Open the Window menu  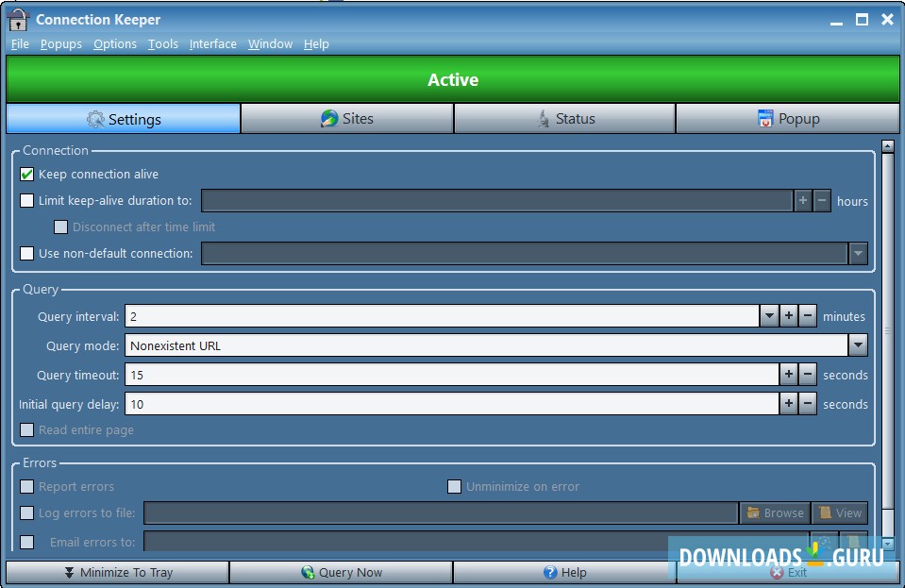click(x=270, y=43)
